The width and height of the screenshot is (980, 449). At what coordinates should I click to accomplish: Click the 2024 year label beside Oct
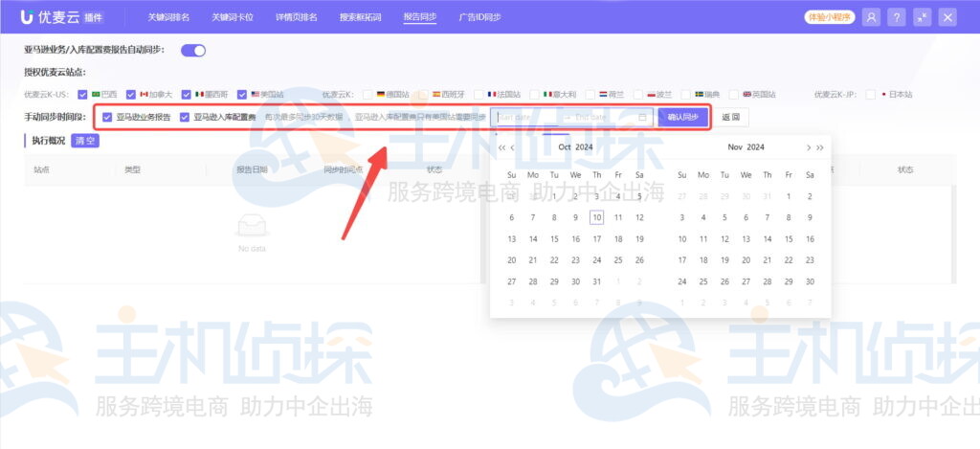pyautogui.click(x=584, y=147)
